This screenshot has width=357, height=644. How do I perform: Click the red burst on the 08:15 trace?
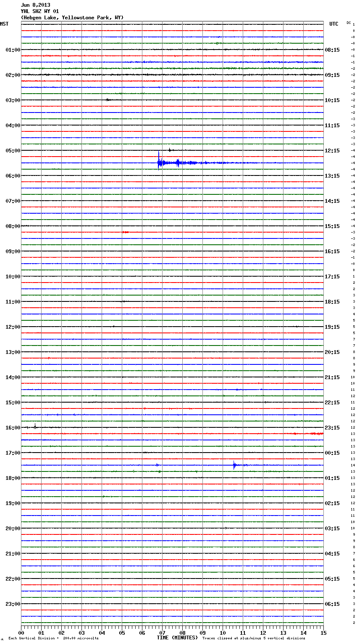pyautogui.click(x=125, y=232)
